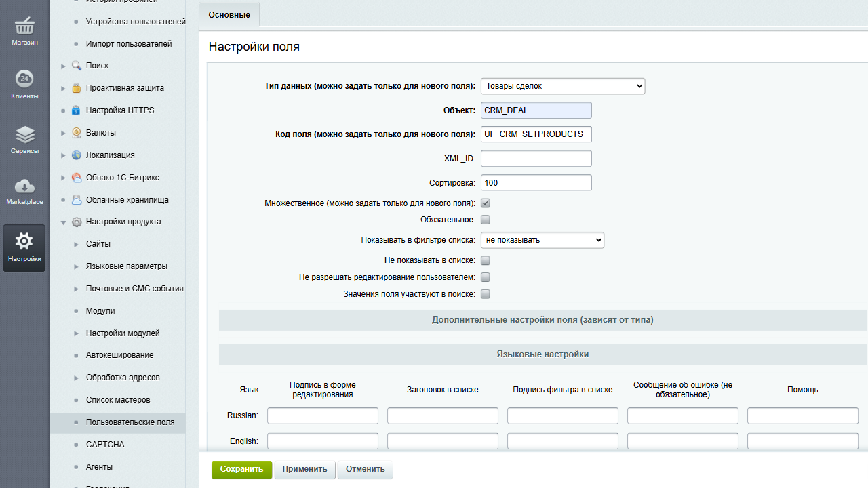The height and width of the screenshot is (488, 868).
Task: Open Пользовательские поля menu item
Action: pos(130,422)
